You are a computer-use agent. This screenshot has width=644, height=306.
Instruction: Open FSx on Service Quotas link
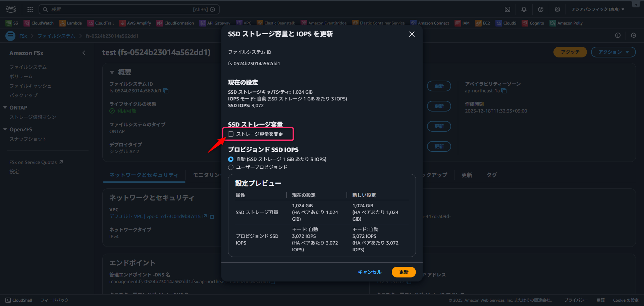pos(36,162)
